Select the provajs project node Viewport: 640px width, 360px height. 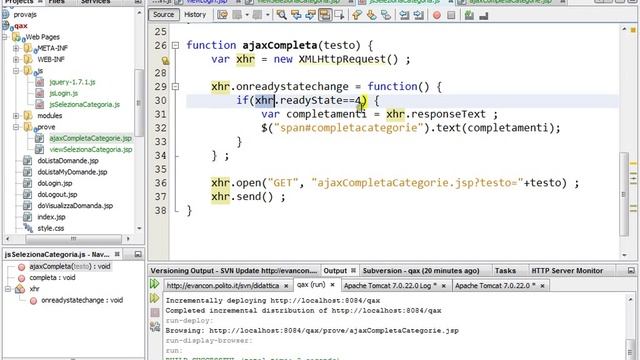25,15
